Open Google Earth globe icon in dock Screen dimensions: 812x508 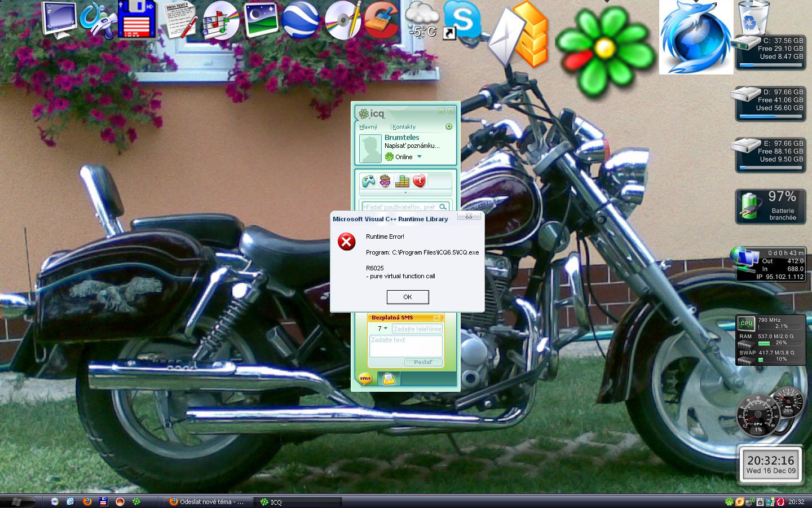[301, 20]
